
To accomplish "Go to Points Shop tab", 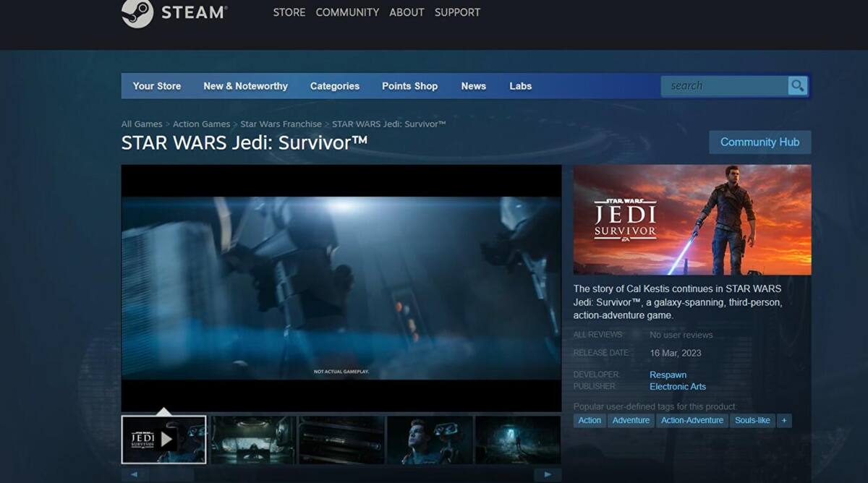I will 409,86.
